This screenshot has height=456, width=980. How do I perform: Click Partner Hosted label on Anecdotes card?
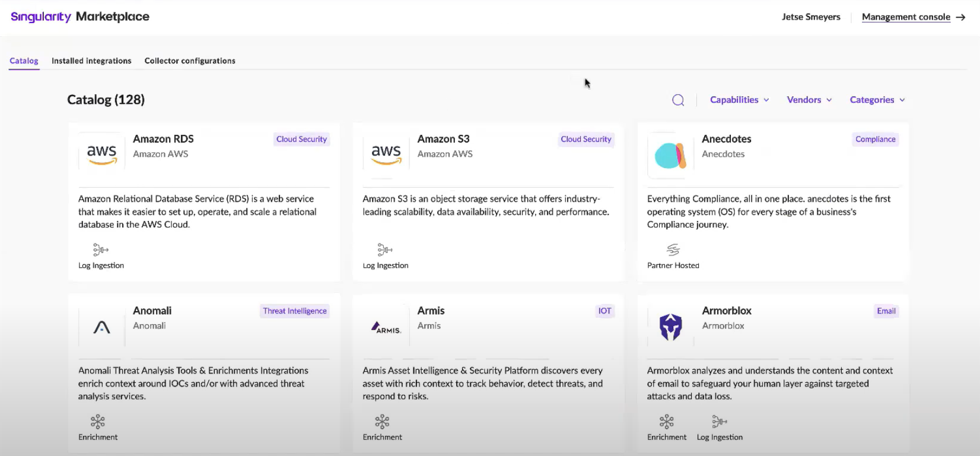click(x=673, y=265)
